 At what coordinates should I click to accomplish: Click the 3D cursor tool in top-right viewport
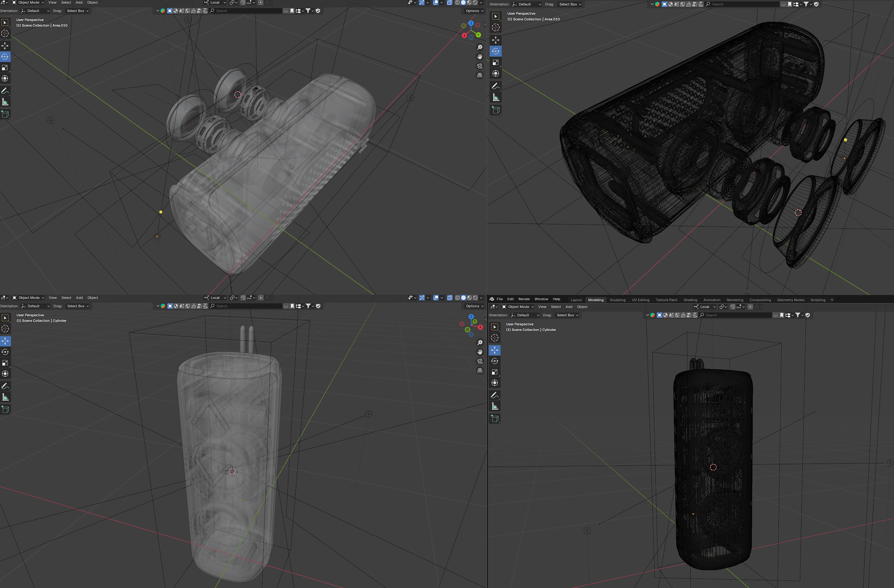point(496,28)
